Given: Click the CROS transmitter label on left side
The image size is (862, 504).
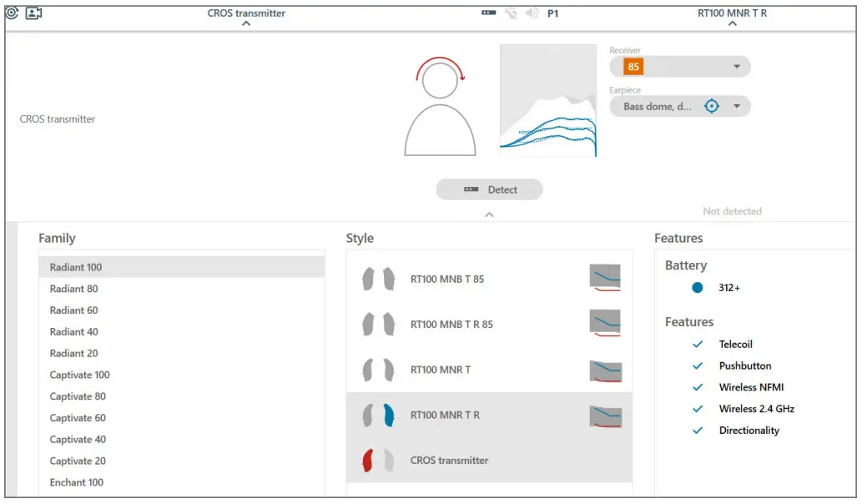Looking at the screenshot, I should [x=58, y=118].
